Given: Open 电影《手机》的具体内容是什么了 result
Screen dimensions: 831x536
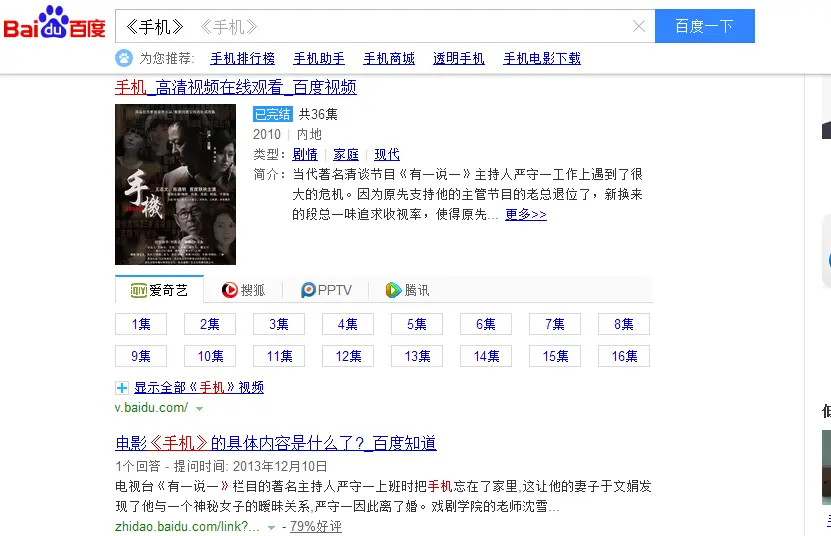Looking at the screenshot, I should tap(276, 443).
